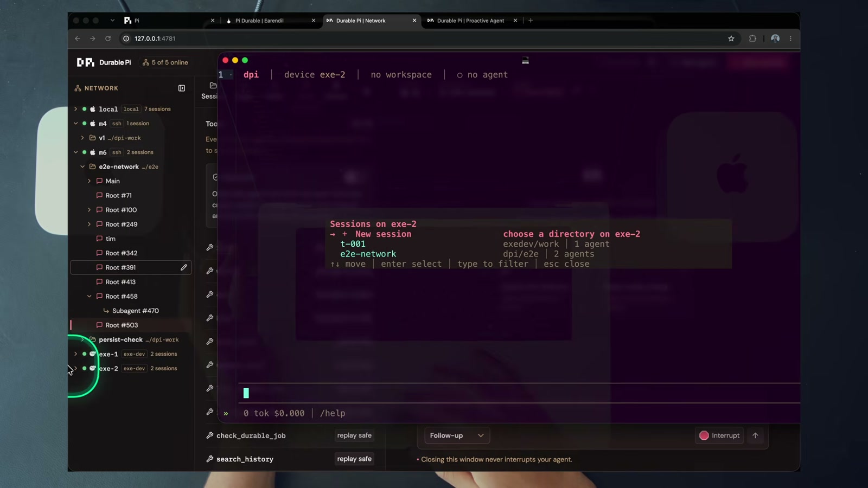Choose New session in the terminal list
This screenshot has width=868, height=488.
(383, 234)
